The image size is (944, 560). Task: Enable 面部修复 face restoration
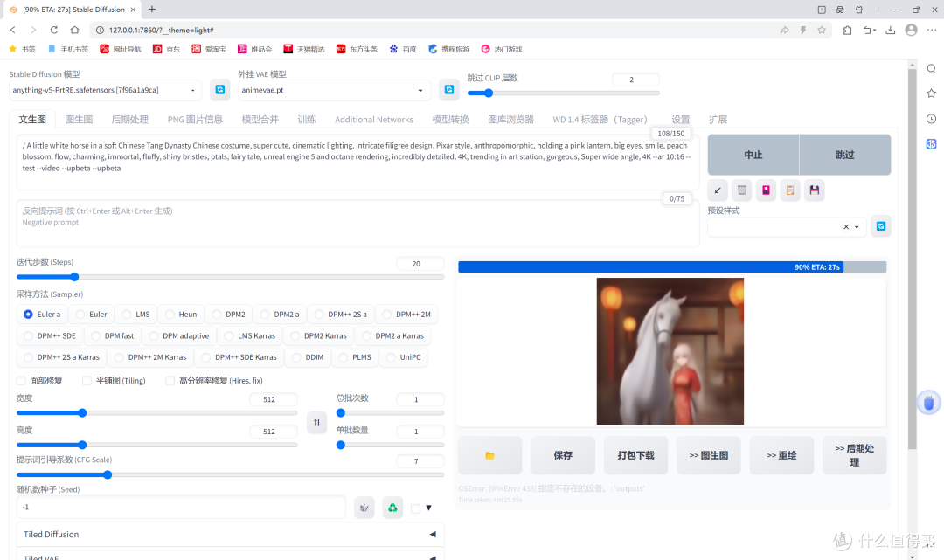[21, 381]
